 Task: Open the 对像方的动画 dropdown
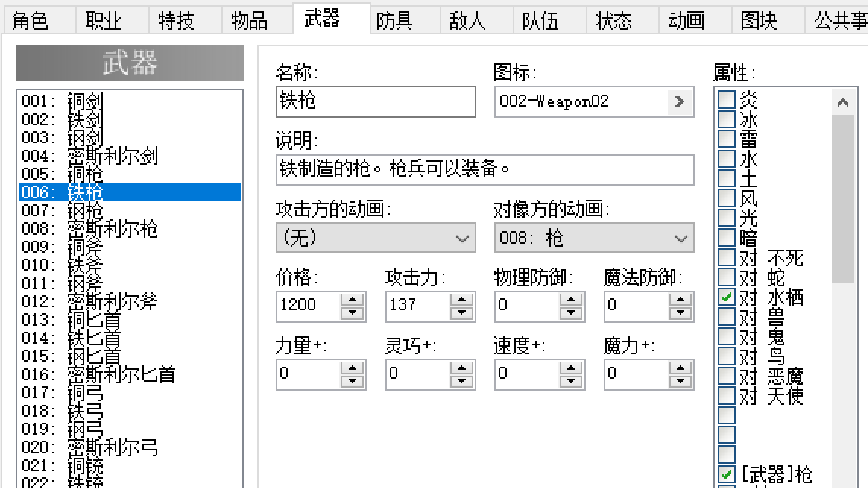(x=594, y=238)
